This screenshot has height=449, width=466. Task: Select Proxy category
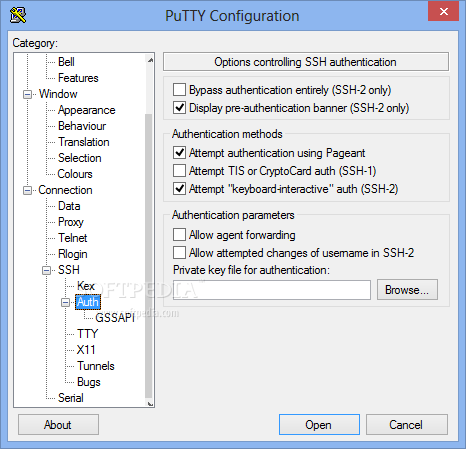point(71,222)
